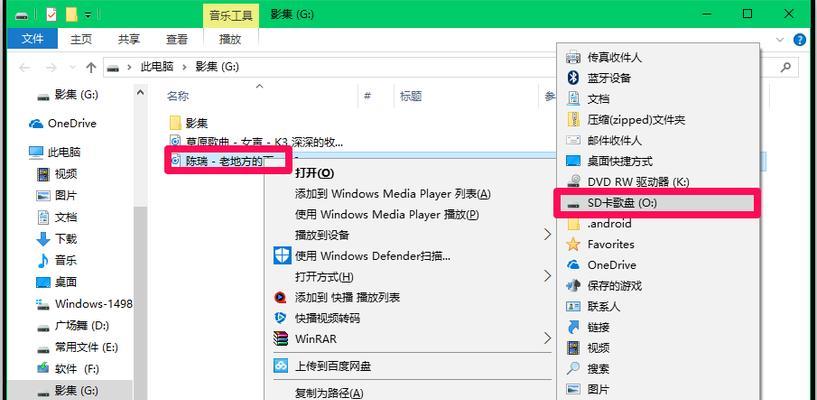Choose 桌面快捷方式 in Send-to menu
The width and height of the screenshot is (817, 400).
tap(620, 161)
